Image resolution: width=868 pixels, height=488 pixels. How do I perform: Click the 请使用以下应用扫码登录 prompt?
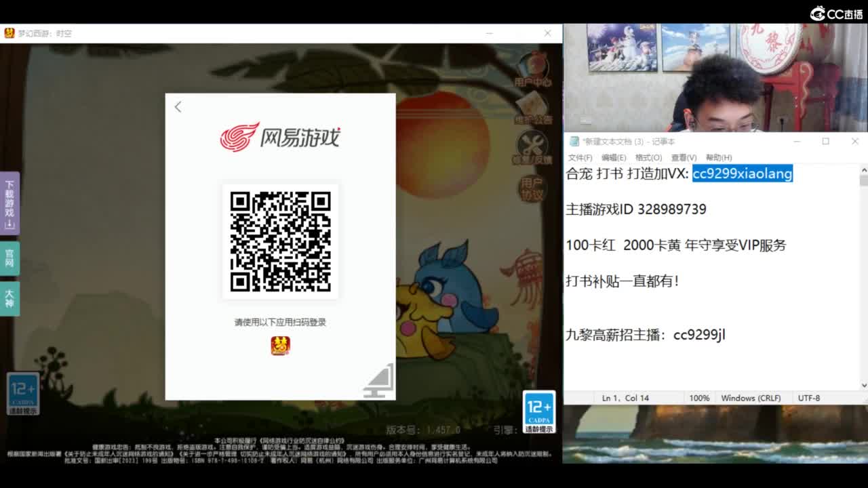280,322
